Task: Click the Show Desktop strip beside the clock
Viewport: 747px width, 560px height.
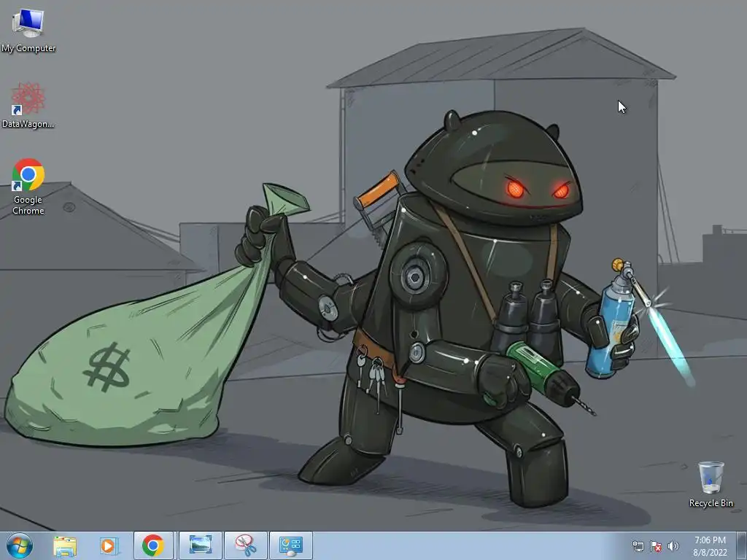Action: pos(741,545)
